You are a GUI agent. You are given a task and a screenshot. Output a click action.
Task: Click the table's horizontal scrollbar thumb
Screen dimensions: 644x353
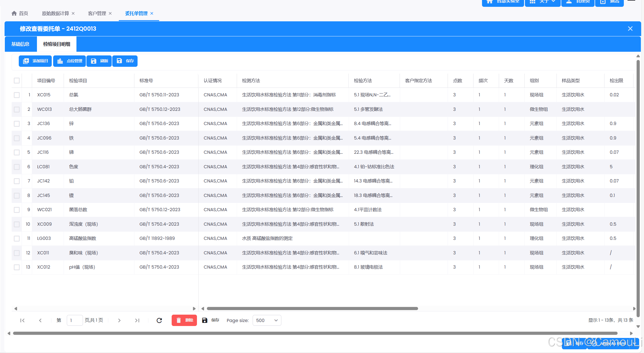[x=312, y=309]
